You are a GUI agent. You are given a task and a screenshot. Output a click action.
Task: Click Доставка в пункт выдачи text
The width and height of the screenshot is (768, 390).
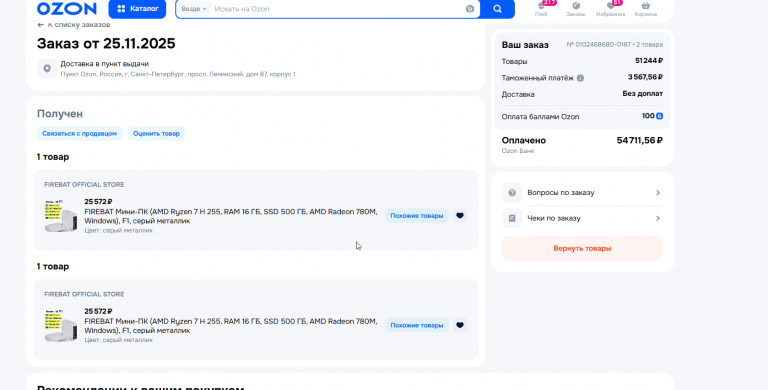click(x=104, y=64)
